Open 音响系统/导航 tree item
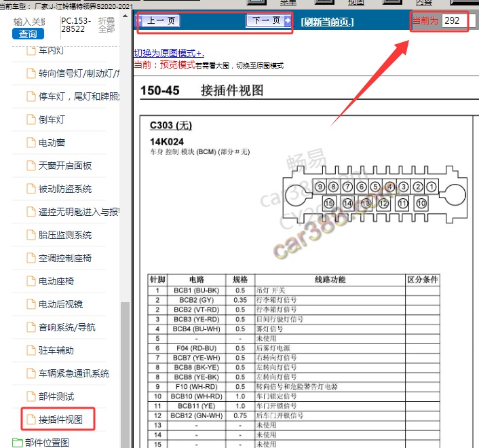The image size is (479, 448). [x=67, y=327]
